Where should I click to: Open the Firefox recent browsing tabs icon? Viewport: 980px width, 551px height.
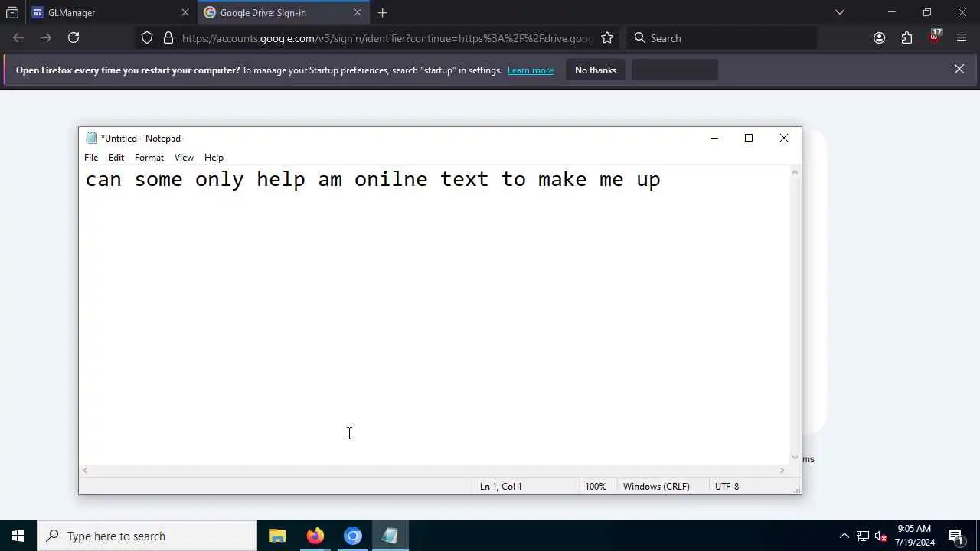[x=12, y=12]
